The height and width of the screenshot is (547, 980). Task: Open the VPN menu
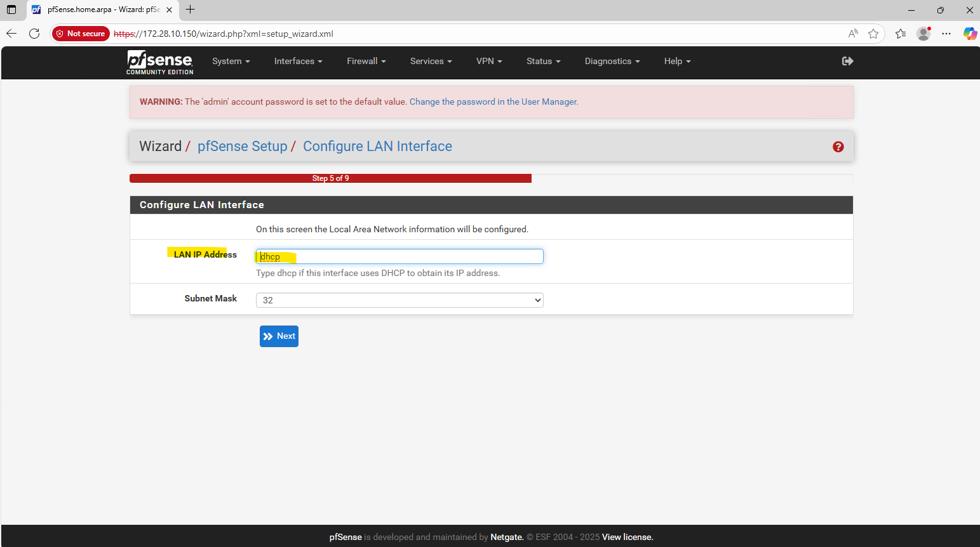[488, 62]
